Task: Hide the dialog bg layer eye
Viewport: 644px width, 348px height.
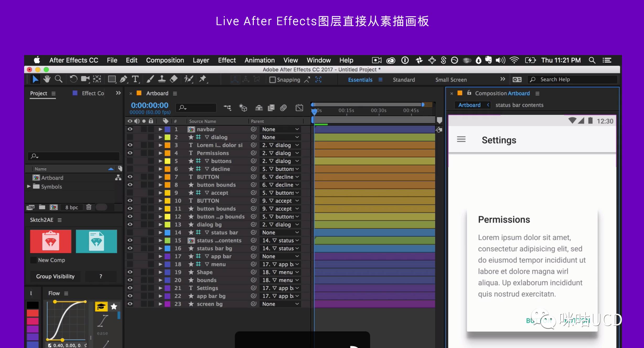Action: 130,224
